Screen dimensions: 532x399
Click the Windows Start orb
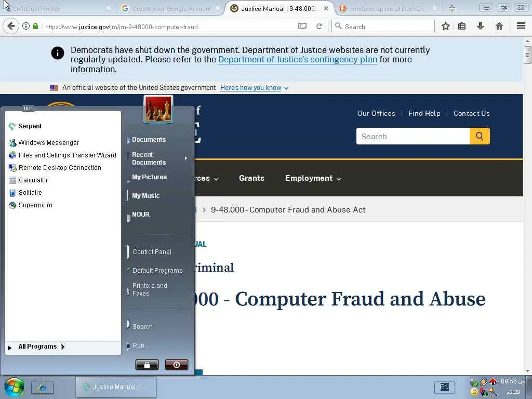point(14,387)
